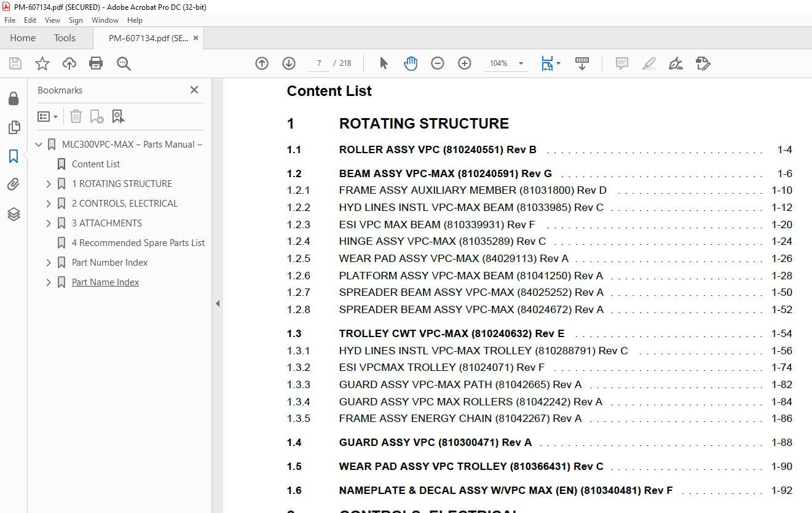Add a new bookmark
The height and width of the screenshot is (513, 812).
pyautogui.click(x=97, y=116)
